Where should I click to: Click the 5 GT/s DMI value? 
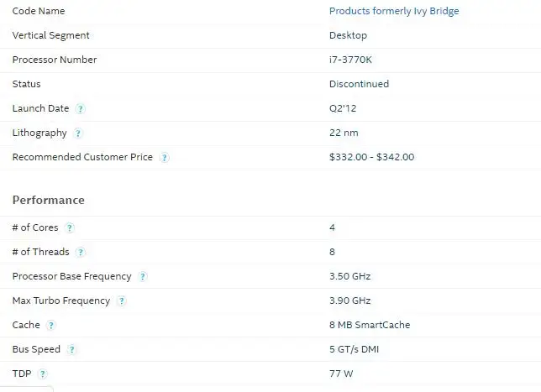[354, 349]
